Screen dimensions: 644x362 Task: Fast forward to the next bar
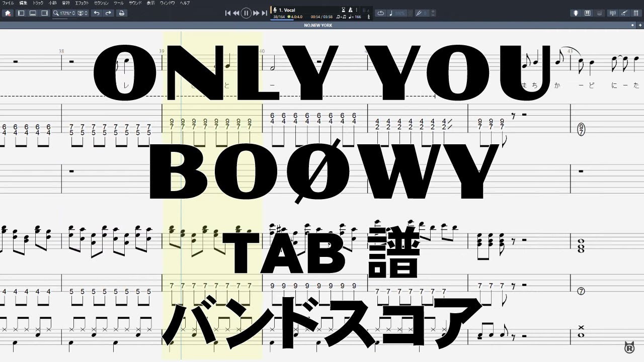tap(256, 13)
